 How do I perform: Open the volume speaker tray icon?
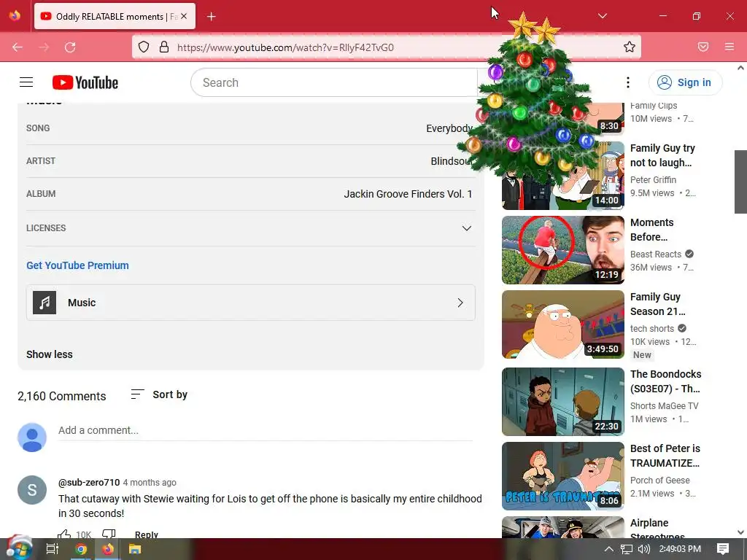643,549
